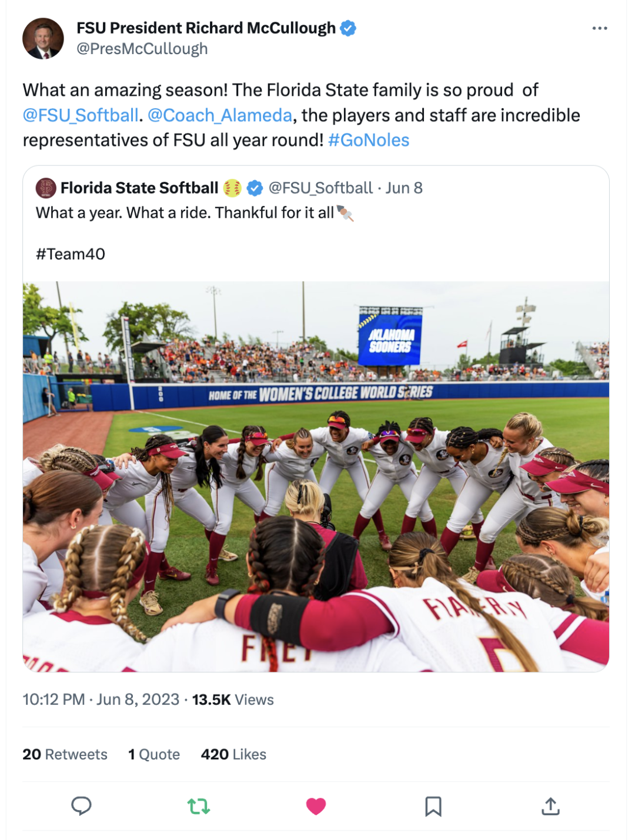Click the 10:12 PM Jun 8, 2023 timestamp
The width and height of the screenshot is (635, 840).
tap(101, 699)
